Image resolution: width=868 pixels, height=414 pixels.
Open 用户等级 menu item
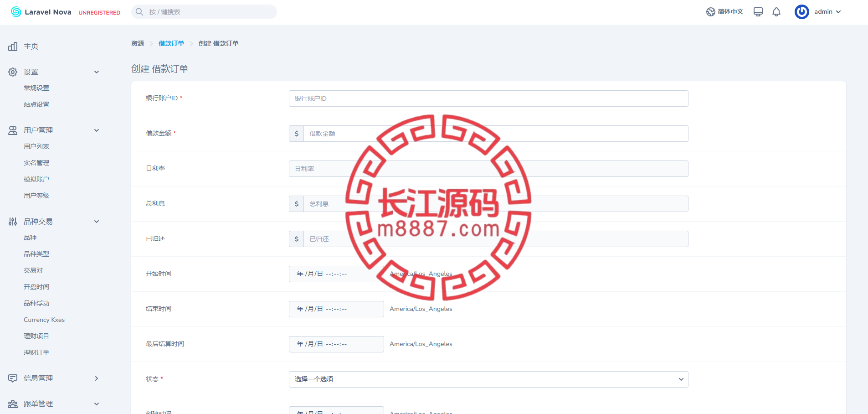[x=36, y=196]
